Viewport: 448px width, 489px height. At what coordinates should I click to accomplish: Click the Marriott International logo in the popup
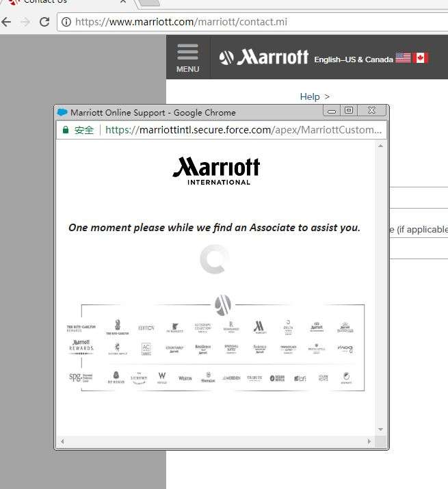[x=217, y=171]
